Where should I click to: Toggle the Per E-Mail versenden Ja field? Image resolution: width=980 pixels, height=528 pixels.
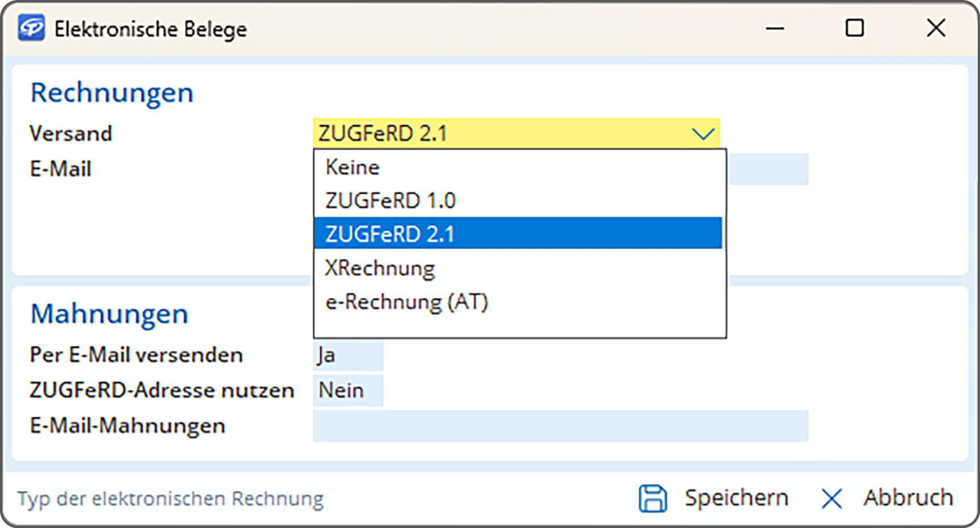tap(347, 356)
